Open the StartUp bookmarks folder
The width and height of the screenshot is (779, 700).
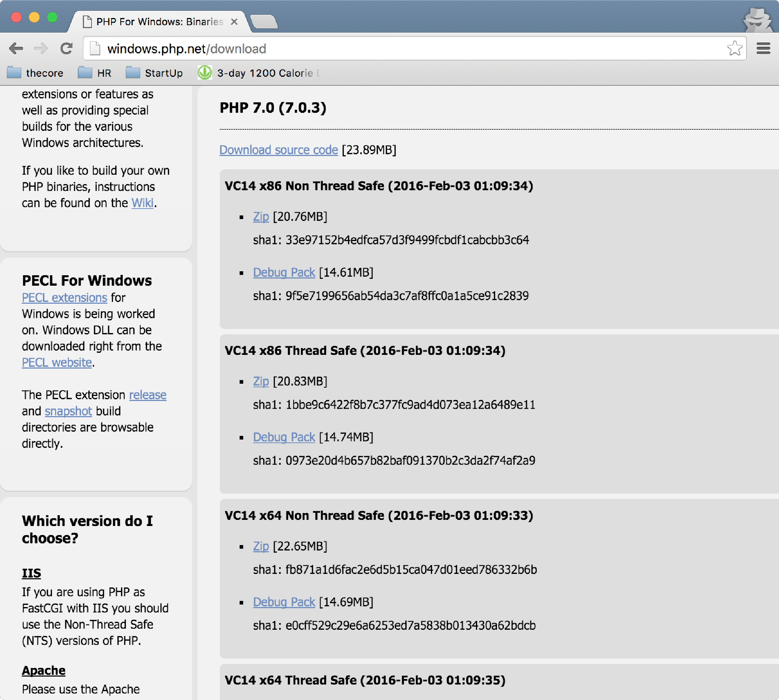(154, 73)
